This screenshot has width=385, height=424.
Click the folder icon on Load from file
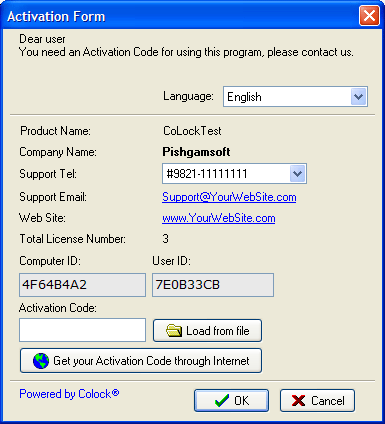(174, 331)
